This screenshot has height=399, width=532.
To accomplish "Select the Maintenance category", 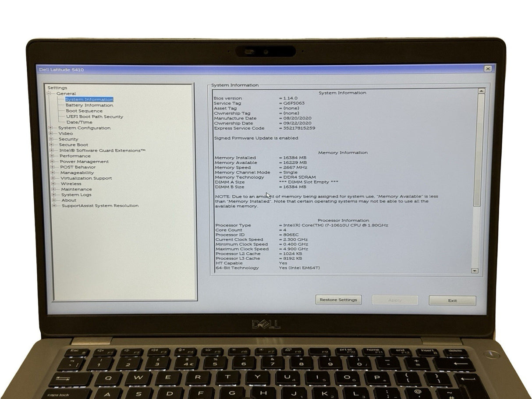I will (x=76, y=189).
